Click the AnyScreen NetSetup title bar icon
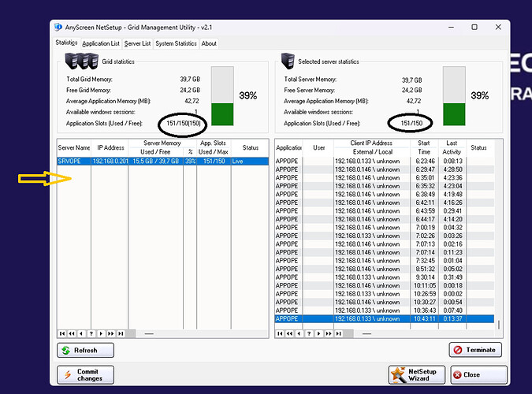This screenshot has width=532, height=394. click(x=58, y=27)
